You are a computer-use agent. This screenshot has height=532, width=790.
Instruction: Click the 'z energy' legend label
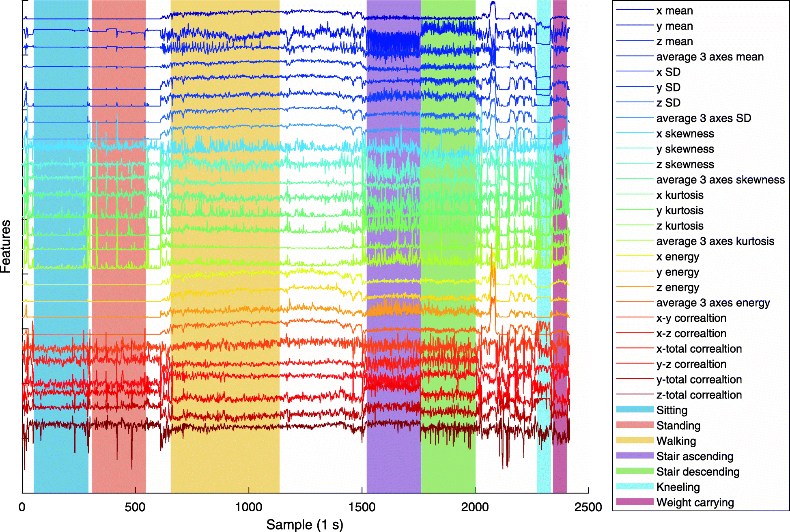678,287
